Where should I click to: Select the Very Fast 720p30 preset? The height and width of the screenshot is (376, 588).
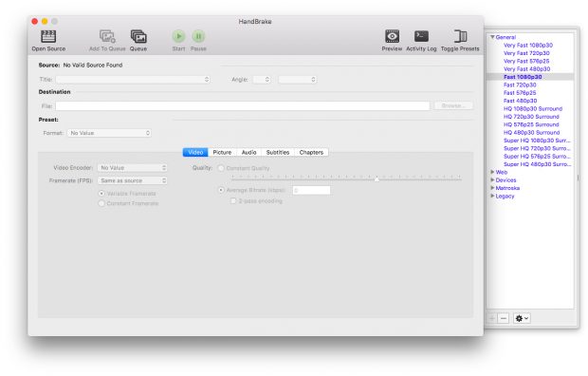pyautogui.click(x=526, y=53)
